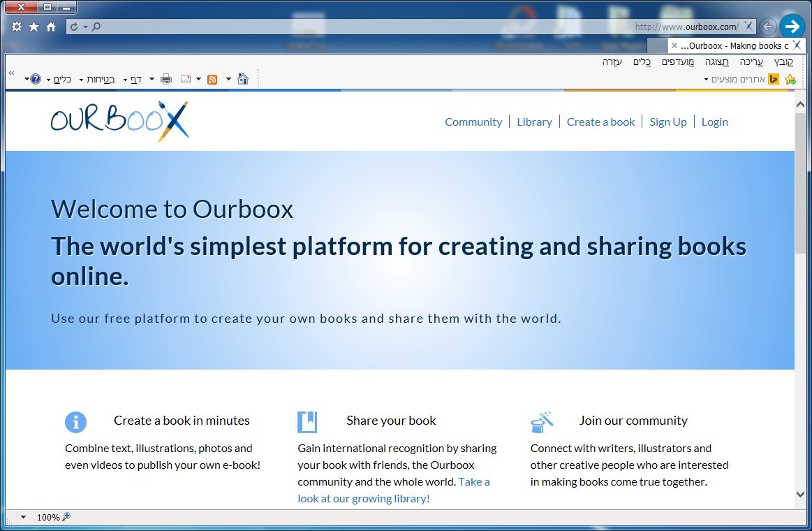Screen dimensions: 812x531
Task: Open the כלים (Tools) menu in menu bar
Action: (x=642, y=62)
